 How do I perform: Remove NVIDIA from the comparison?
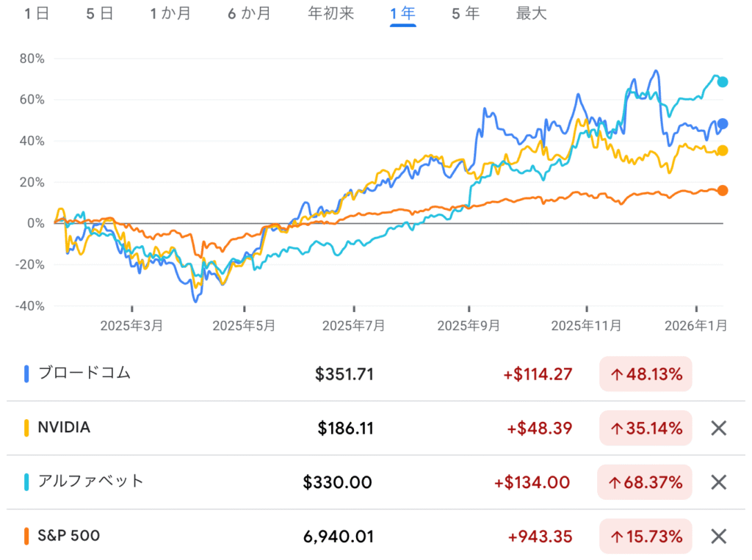[x=718, y=428]
